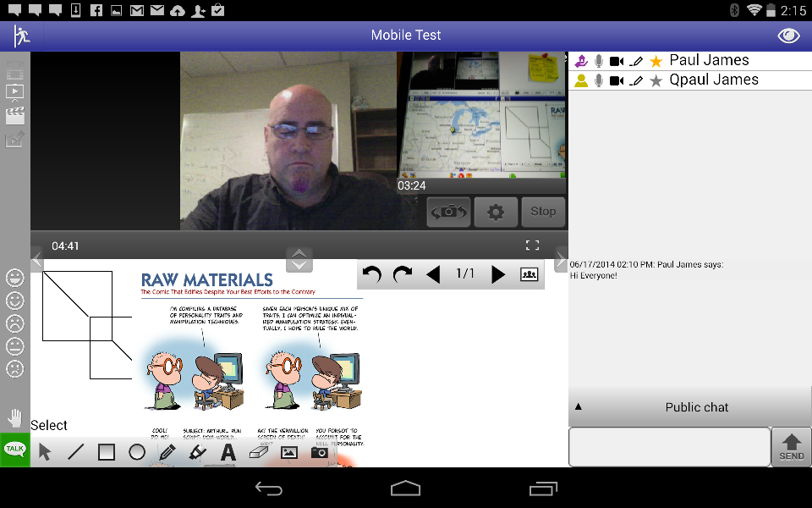Tap the main webcam video feed
The height and width of the screenshot is (508, 812).
point(288,141)
